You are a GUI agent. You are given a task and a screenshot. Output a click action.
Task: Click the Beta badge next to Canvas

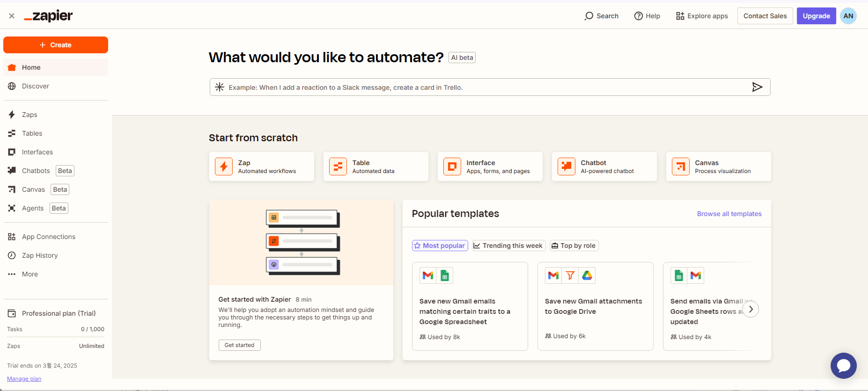(x=60, y=189)
